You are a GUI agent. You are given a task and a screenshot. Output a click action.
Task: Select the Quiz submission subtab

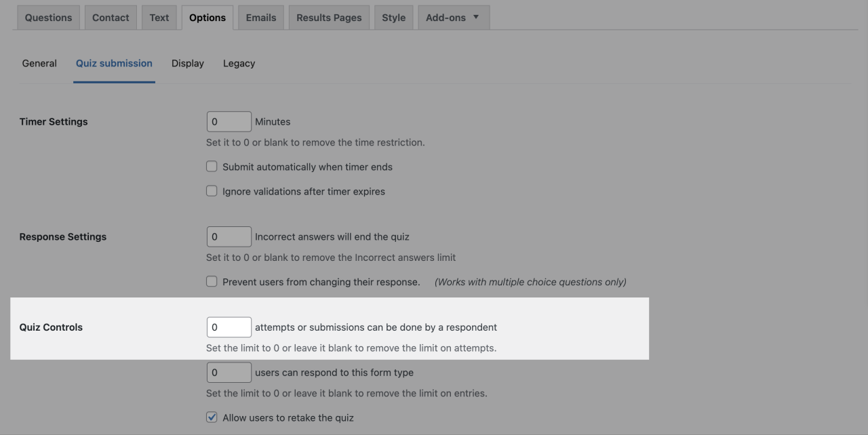pyautogui.click(x=113, y=63)
